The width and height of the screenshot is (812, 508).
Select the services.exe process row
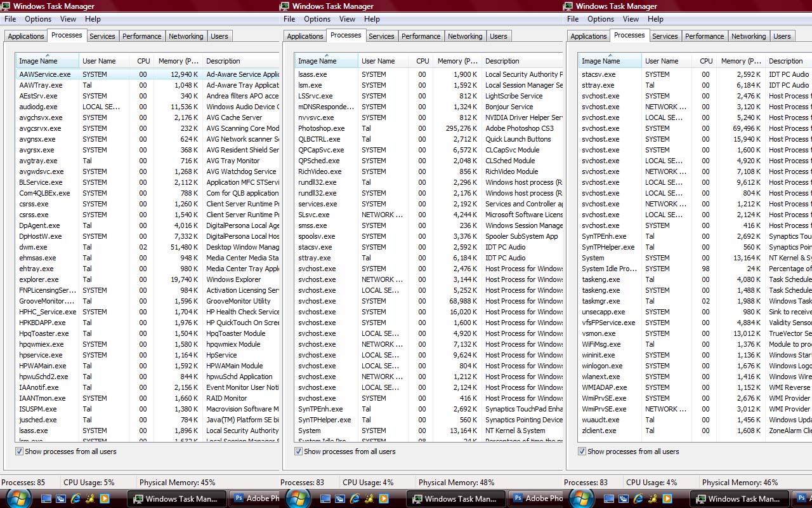pyautogui.click(x=429, y=204)
